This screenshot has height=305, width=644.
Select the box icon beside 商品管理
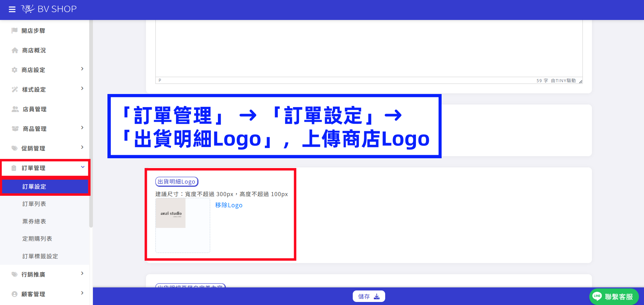pos(15,129)
